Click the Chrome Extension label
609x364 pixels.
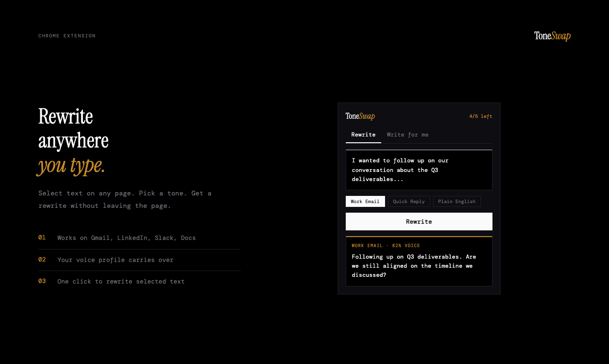[67, 36]
